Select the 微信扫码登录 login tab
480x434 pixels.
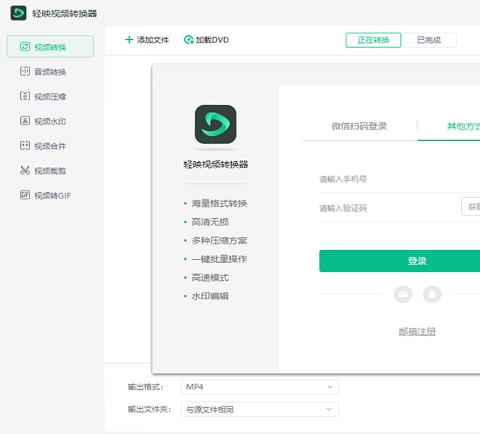(x=359, y=126)
